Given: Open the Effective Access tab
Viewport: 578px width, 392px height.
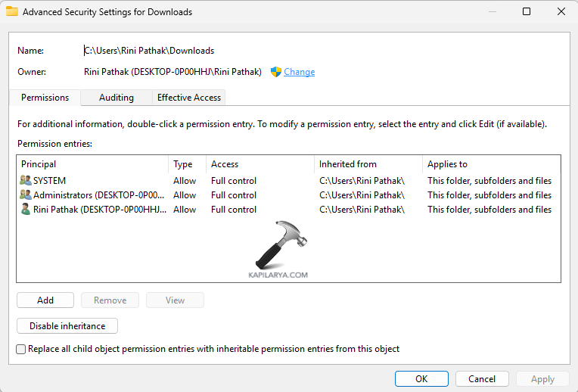Looking at the screenshot, I should pyautogui.click(x=188, y=98).
